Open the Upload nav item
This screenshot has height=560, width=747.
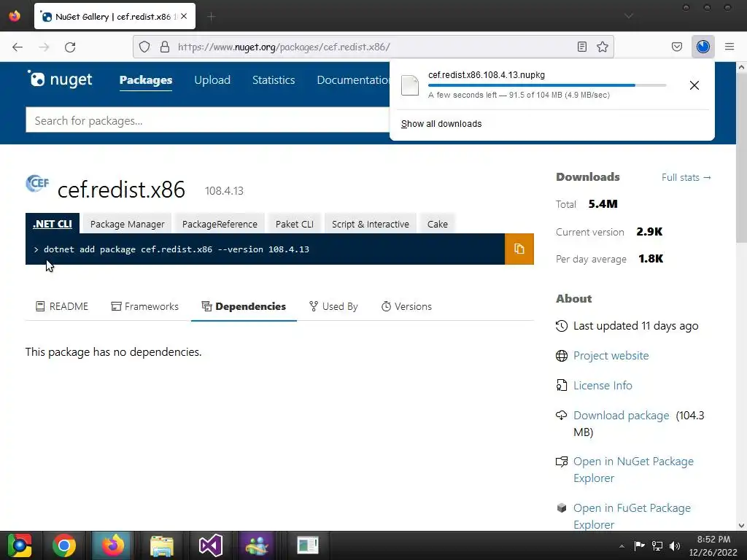212,80
